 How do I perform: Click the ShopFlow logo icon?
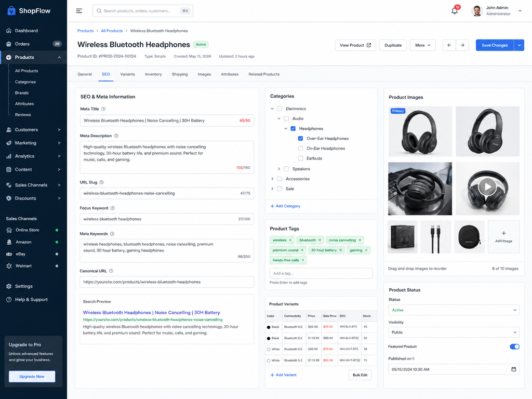pos(11,10)
